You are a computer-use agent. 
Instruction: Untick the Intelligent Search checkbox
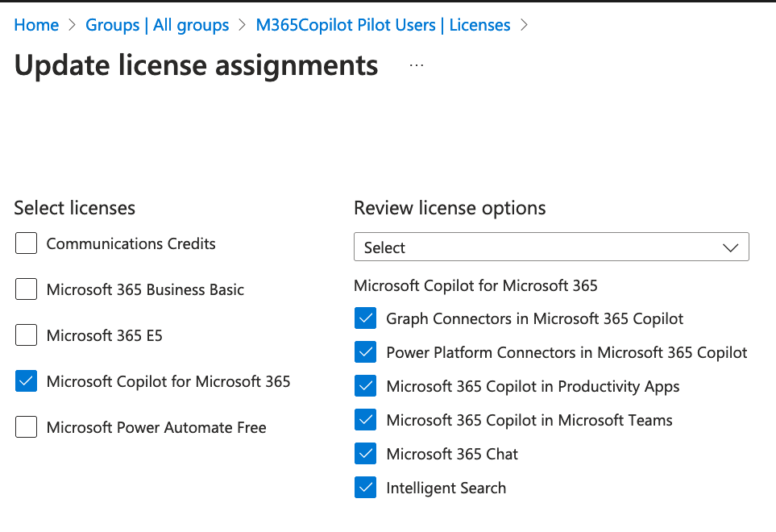[x=365, y=488]
